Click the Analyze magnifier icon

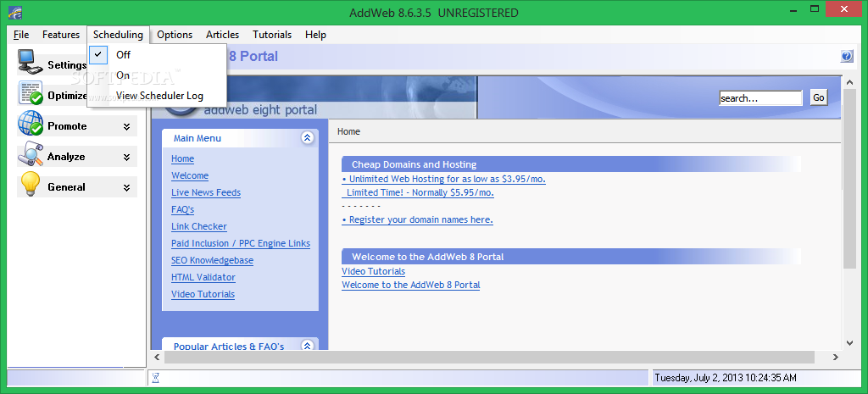(x=31, y=154)
